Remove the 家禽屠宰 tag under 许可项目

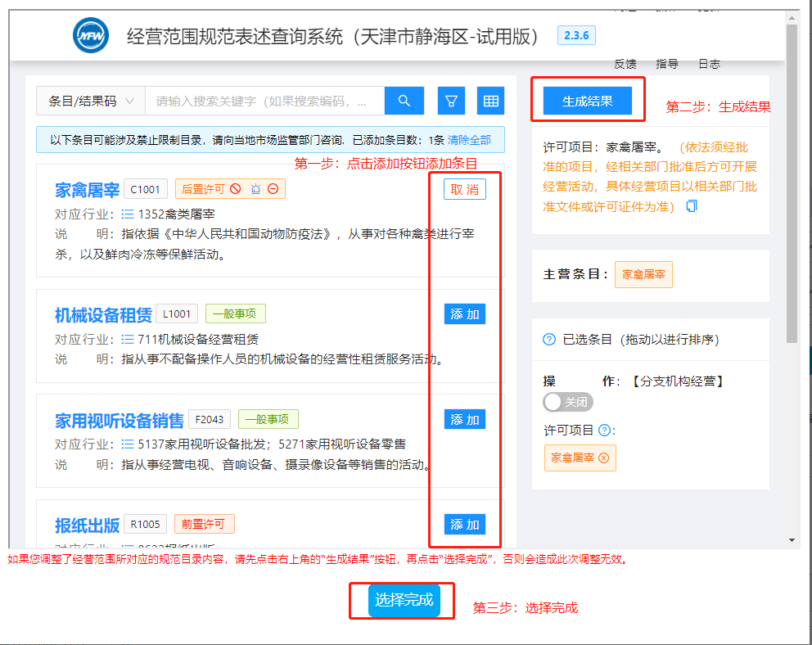point(605,458)
